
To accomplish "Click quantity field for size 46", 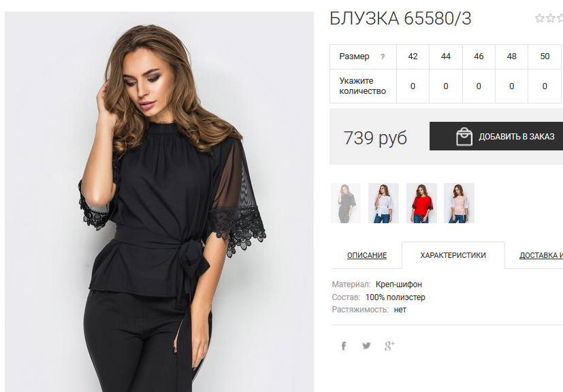I will [x=479, y=86].
